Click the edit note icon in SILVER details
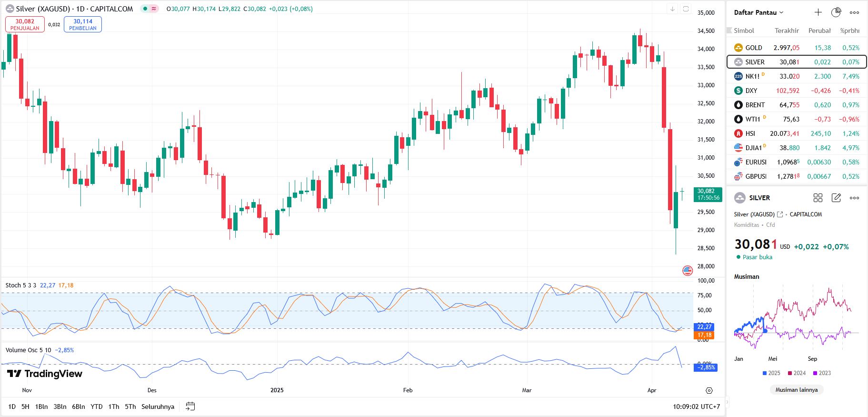The width and height of the screenshot is (868, 417). 836,198
